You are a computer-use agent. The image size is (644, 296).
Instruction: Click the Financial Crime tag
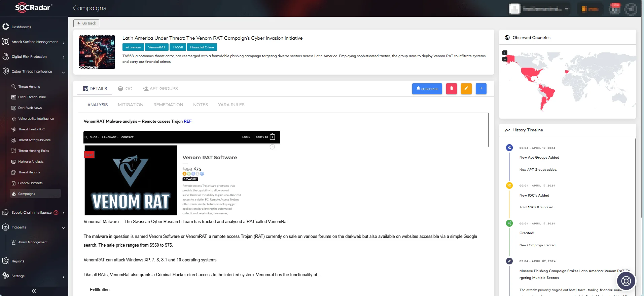coord(202,47)
